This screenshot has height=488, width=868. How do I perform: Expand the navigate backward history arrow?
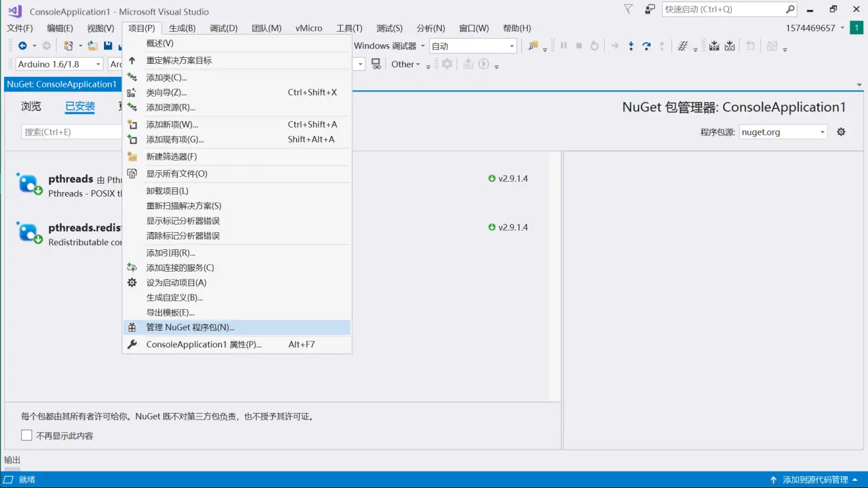click(34, 46)
